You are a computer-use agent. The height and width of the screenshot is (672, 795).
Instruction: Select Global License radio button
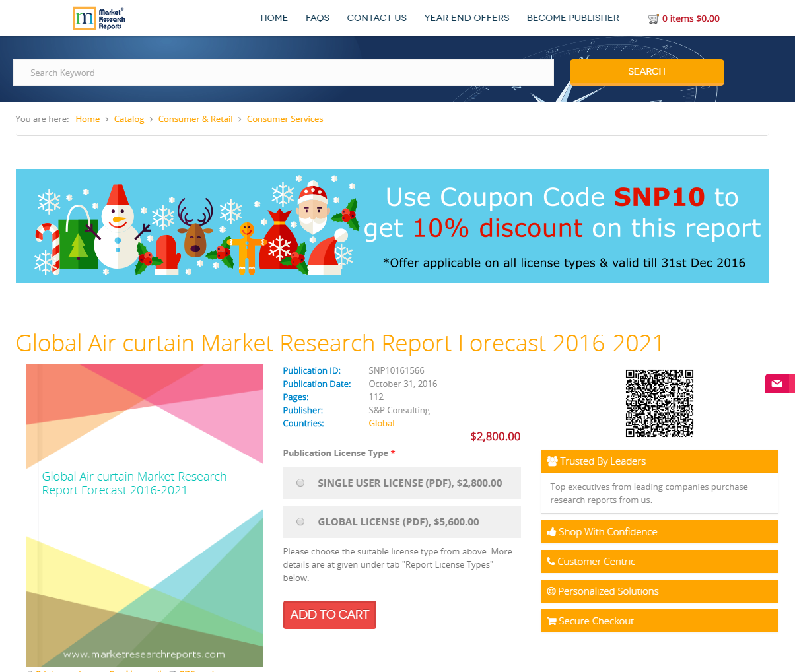(300, 521)
